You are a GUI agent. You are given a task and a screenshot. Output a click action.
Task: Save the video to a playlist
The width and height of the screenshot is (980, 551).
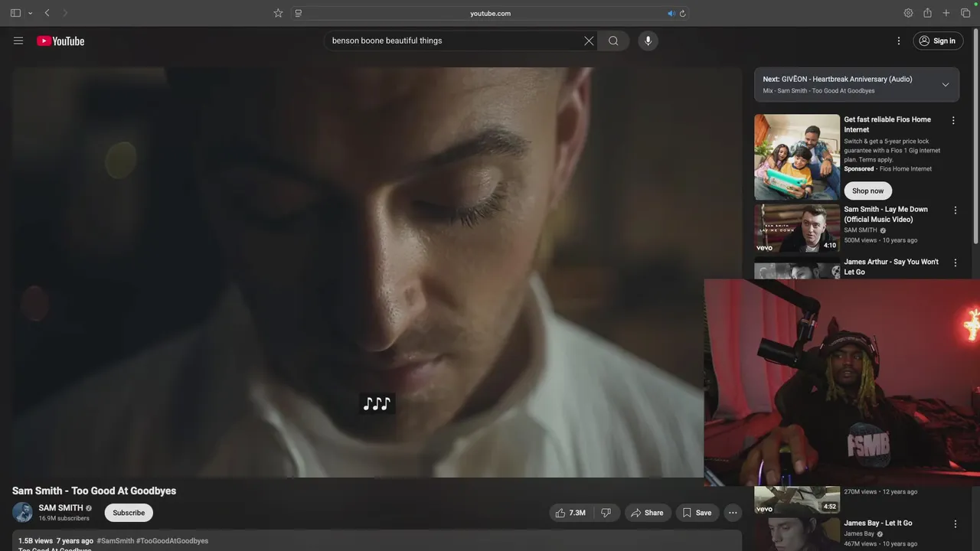click(697, 513)
